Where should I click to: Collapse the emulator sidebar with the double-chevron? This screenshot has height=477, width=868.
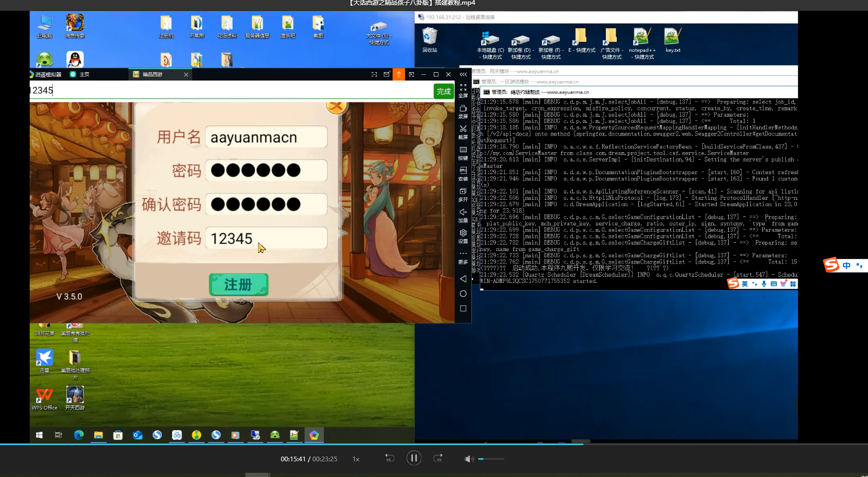coord(463,74)
